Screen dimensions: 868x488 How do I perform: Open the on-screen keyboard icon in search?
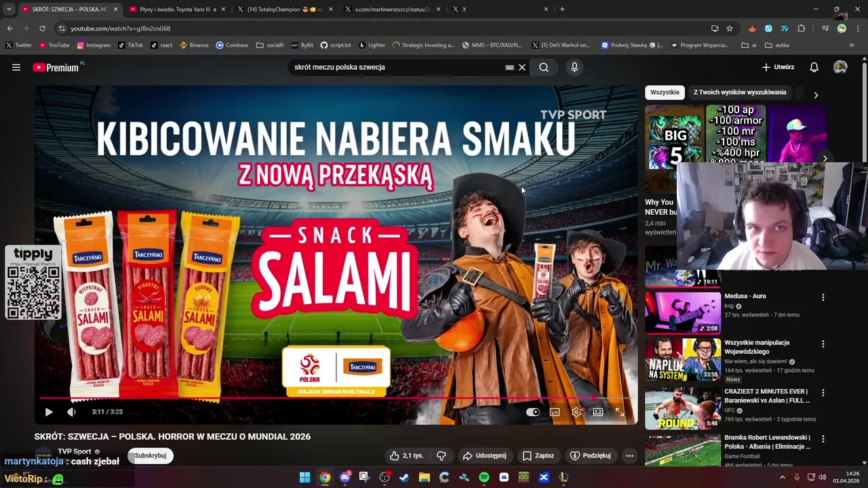(x=509, y=67)
